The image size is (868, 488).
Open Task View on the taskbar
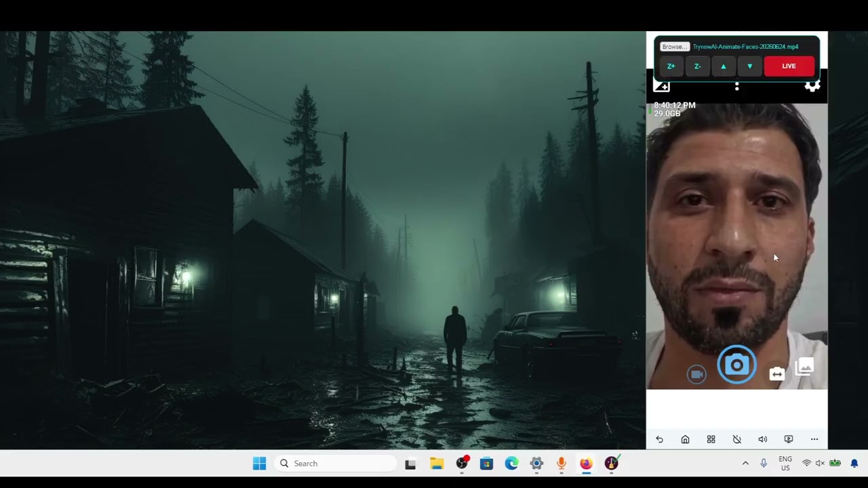coord(410,464)
